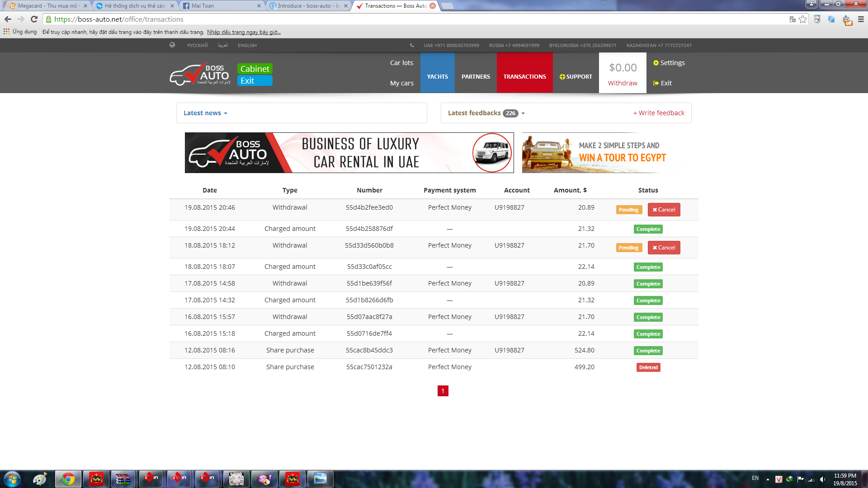Open Chrome menu hamburger icon
The image size is (868, 488).
coord(861,19)
